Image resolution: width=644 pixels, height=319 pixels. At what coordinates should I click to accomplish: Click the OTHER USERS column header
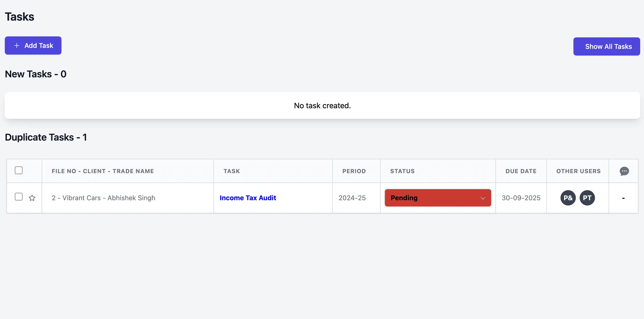click(578, 171)
